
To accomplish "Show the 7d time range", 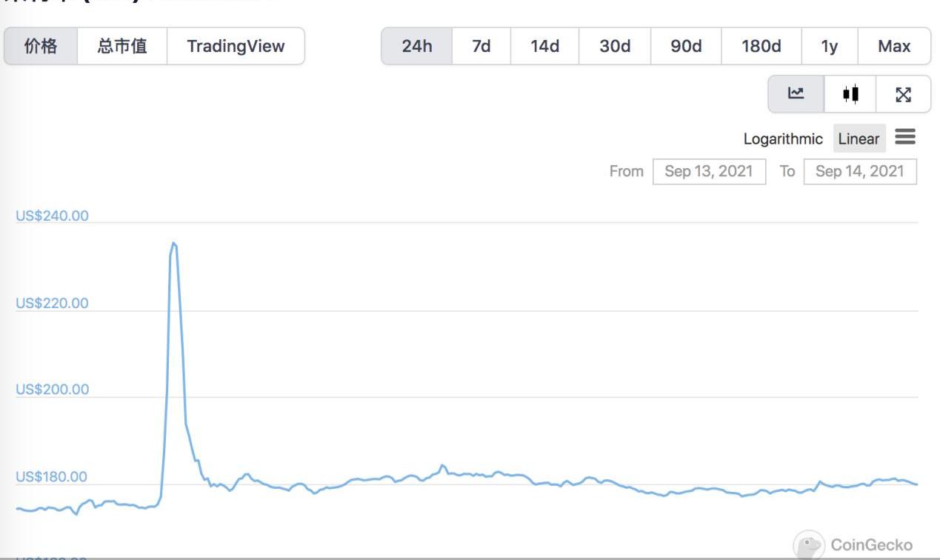I will tap(481, 46).
